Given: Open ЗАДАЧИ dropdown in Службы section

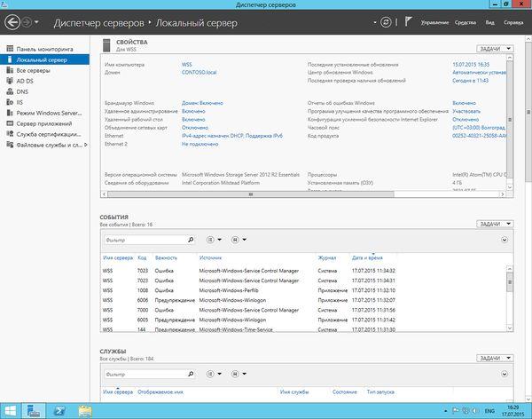Looking at the screenshot, I should (x=495, y=358).
